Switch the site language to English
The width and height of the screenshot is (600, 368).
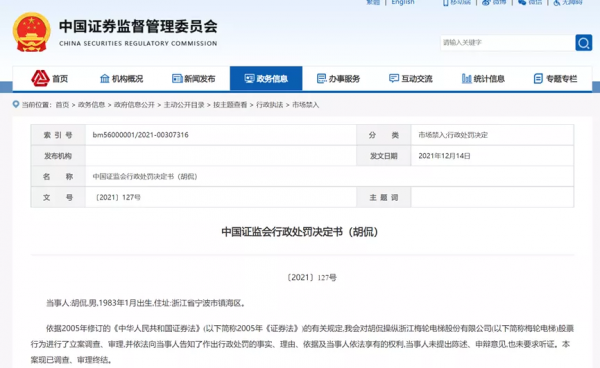[403, 2]
